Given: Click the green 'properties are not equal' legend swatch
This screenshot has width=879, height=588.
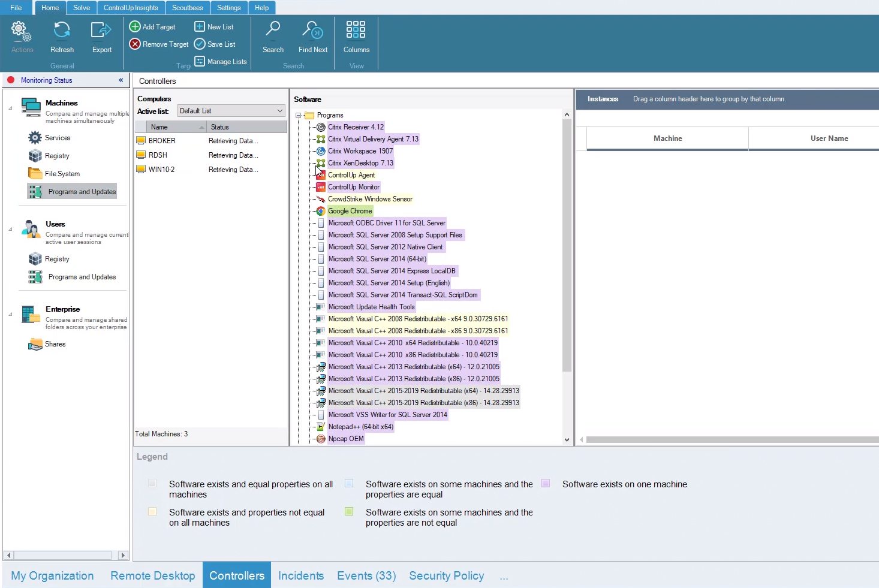Looking at the screenshot, I should pos(349,511).
